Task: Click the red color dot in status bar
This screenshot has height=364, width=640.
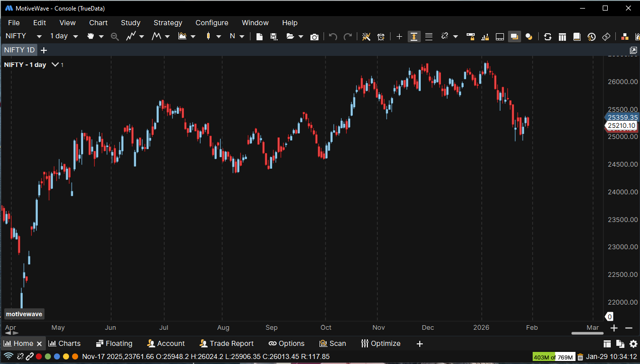Action: point(39,356)
